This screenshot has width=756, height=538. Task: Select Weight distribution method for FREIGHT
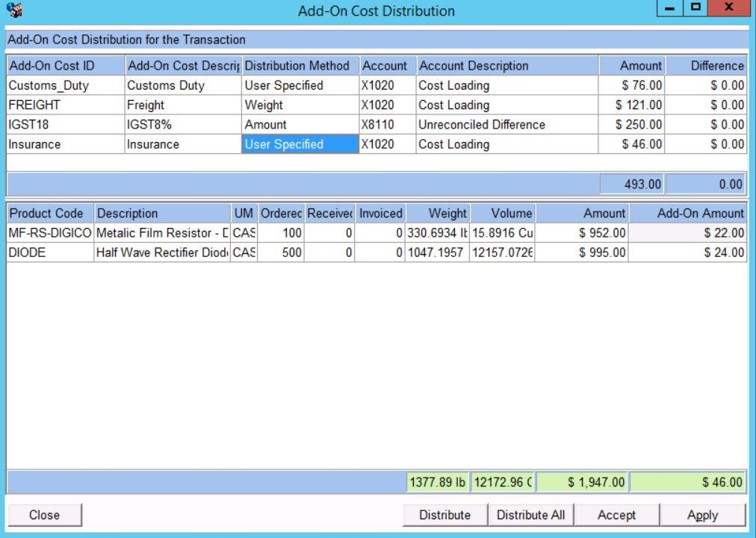pos(300,105)
